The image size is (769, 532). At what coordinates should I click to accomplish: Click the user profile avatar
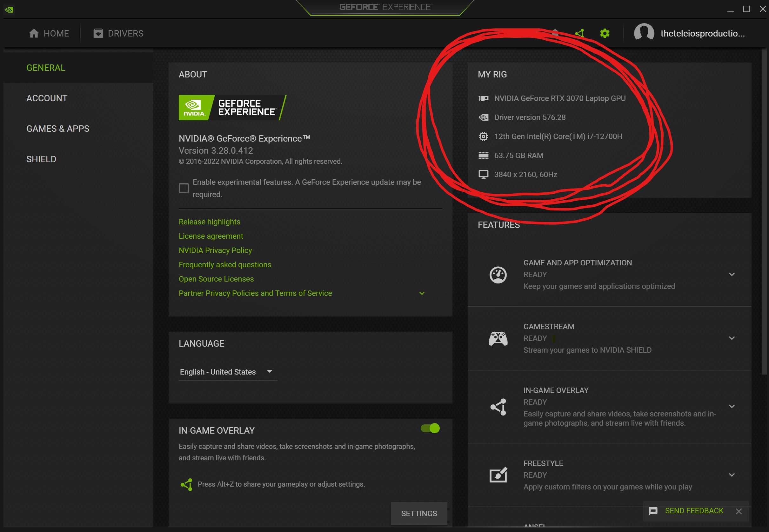[644, 33]
